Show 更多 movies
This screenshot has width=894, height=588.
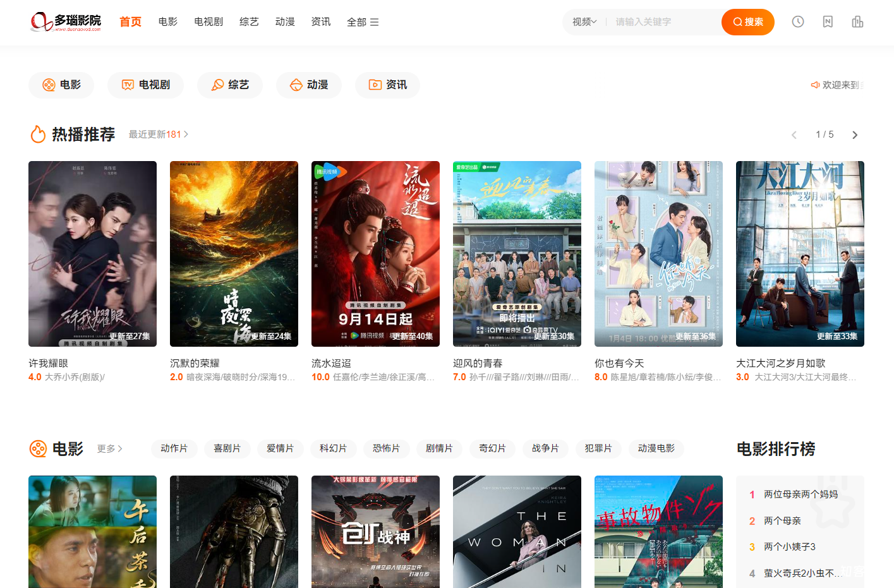[x=109, y=449]
